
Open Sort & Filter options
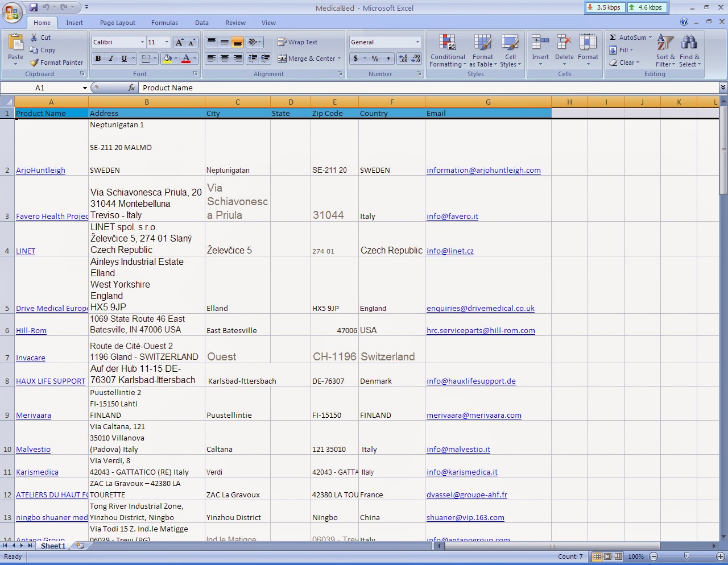click(x=664, y=51)
